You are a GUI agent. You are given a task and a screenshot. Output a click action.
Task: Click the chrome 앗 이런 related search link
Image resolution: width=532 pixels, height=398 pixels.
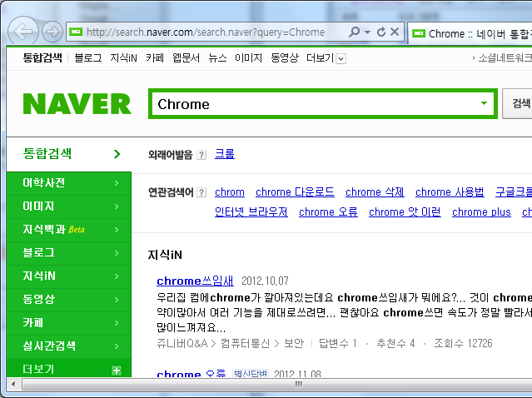point(405,212)
